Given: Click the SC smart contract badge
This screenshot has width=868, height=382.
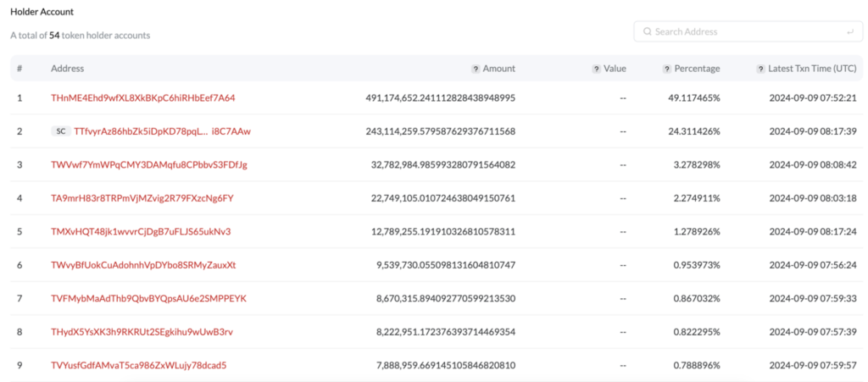Looking at the screenshot, I should [60, 131].
